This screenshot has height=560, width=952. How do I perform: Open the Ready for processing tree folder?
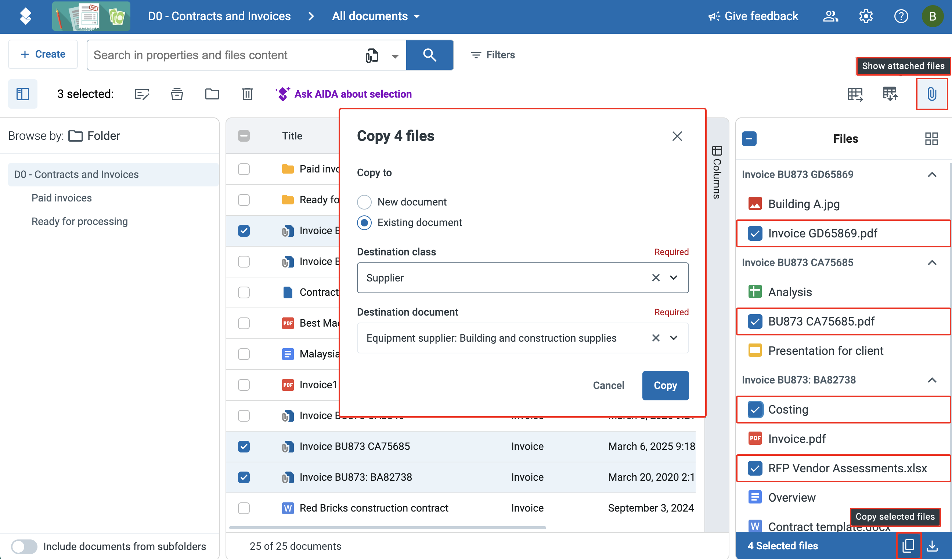(x=80, y=222)
